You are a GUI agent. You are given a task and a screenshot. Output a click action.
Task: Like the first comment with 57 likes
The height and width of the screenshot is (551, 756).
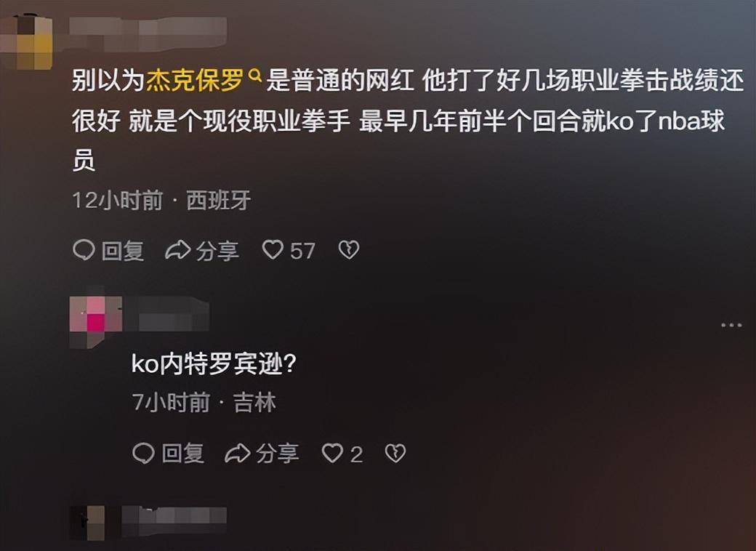click(273, 250)
